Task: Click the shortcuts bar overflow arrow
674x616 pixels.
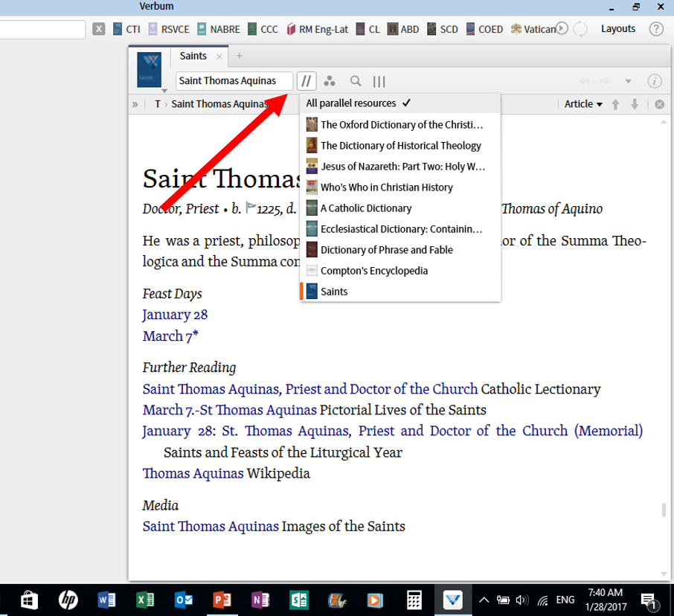Action: [562, 28]
